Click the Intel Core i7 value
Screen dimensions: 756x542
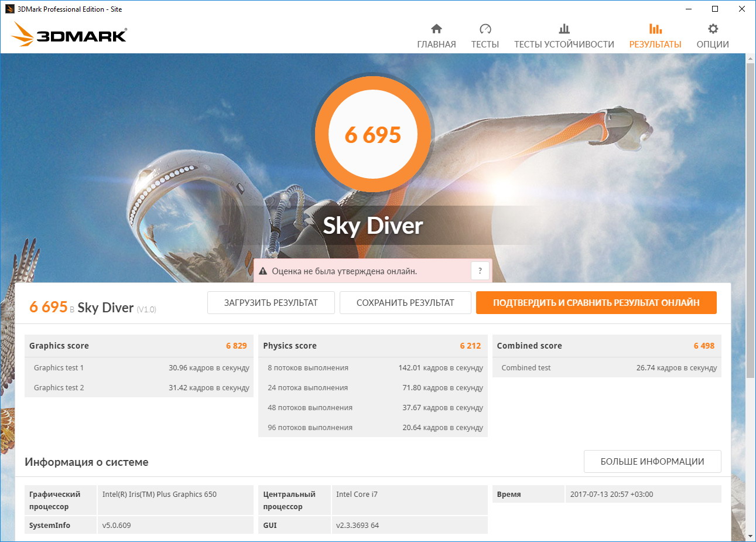[x=357, y=495]
